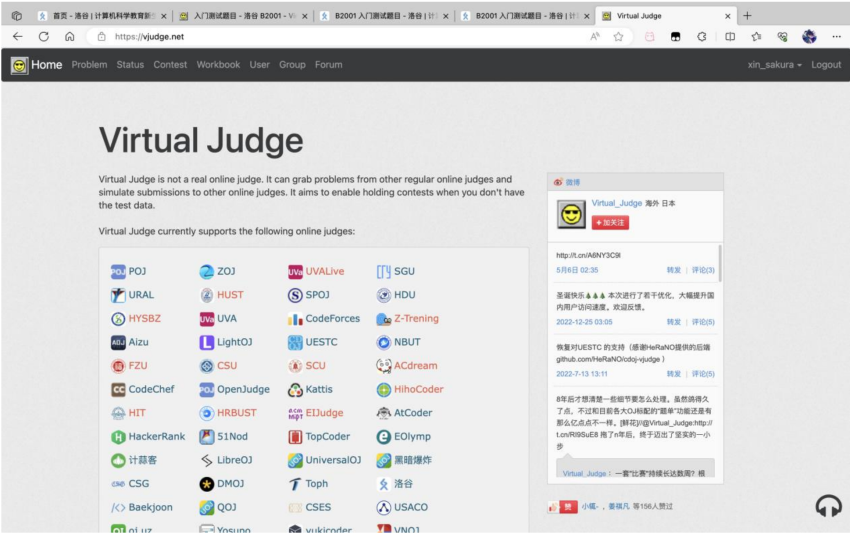
Task: Click the OpenJudge link
Action: tap(243, 389)
